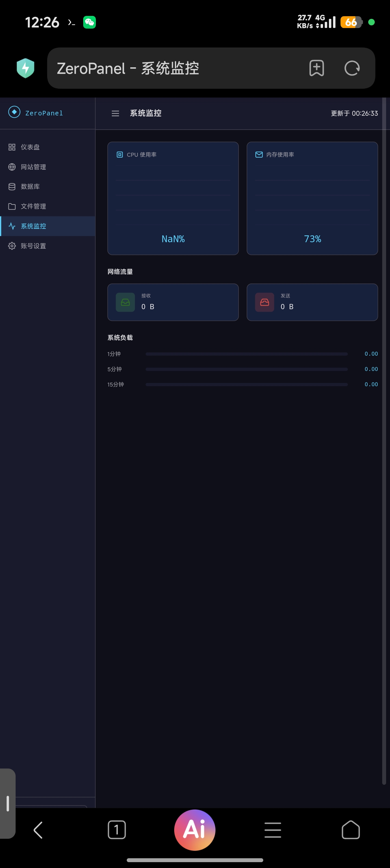
Task: Click the 更新于 00:26:33 timestamp
Action: point(354,113)
